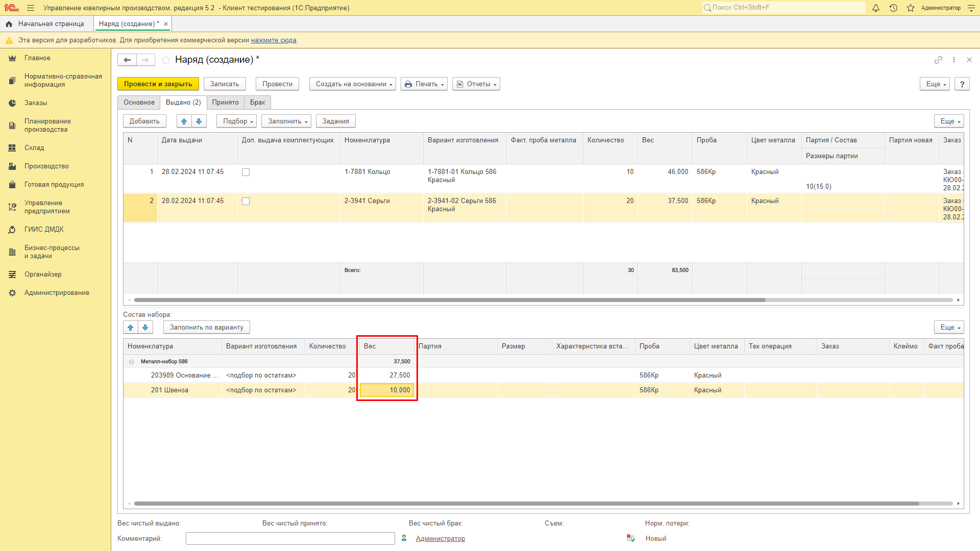Click the нажмите сюда link
The height and width of the screenshot is (551, 980).
tap(274, 40)
